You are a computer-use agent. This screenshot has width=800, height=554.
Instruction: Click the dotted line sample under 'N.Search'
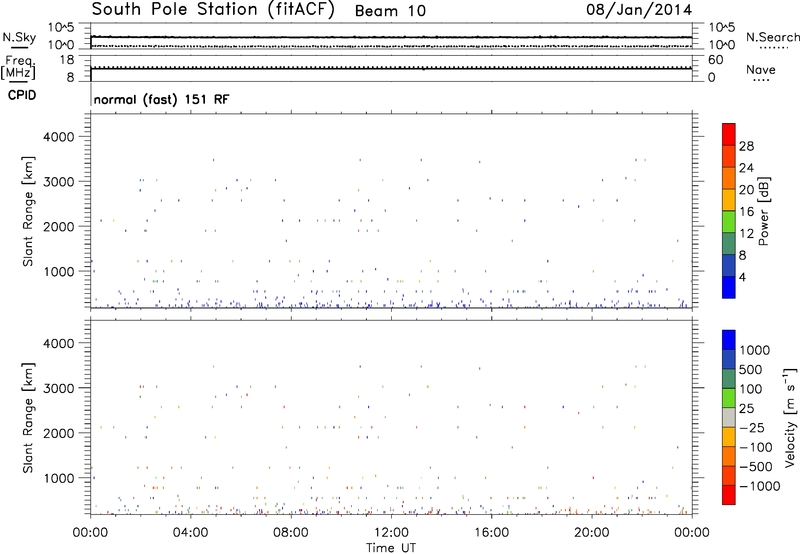click(x=774, y=48)
